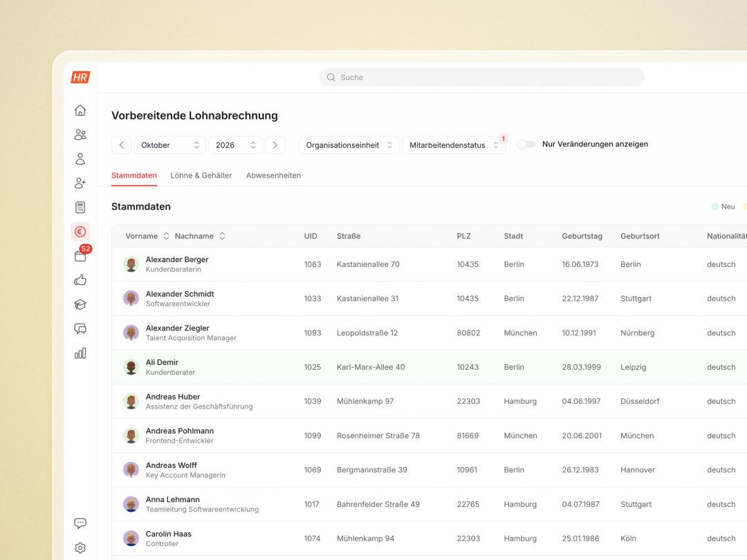
Task: Open the calendar icon with 52 badge
Action: point(80,256)
